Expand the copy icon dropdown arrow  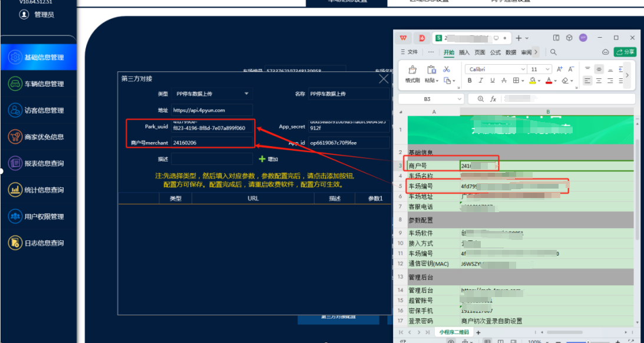(x=454, y=81)
